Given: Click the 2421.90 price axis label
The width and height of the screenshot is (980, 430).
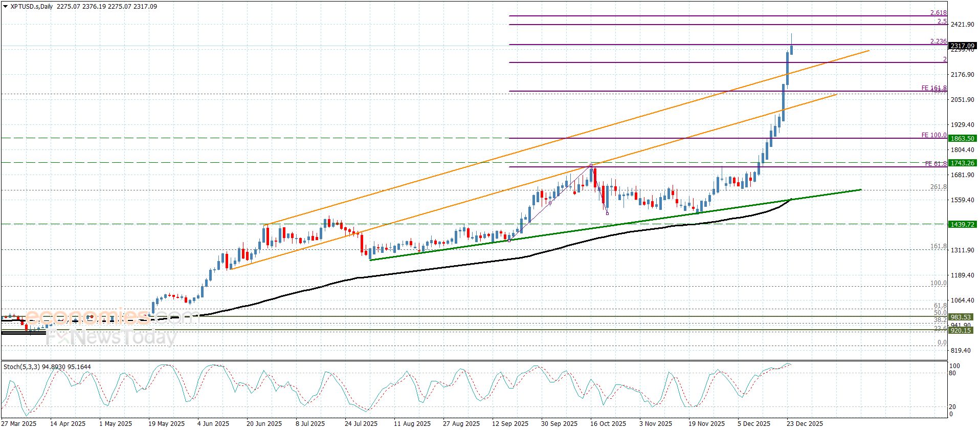Looking at the screenshot, I should (x=962, y=25).
